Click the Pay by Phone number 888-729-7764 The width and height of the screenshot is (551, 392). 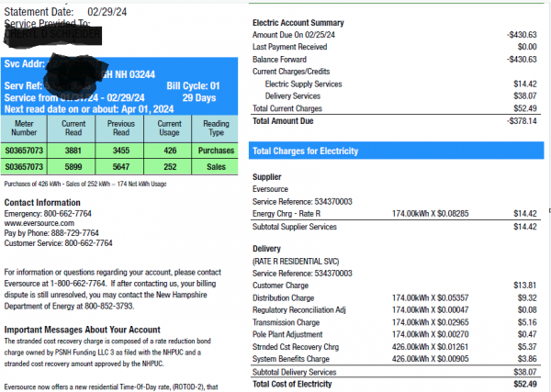click(75, 233)
